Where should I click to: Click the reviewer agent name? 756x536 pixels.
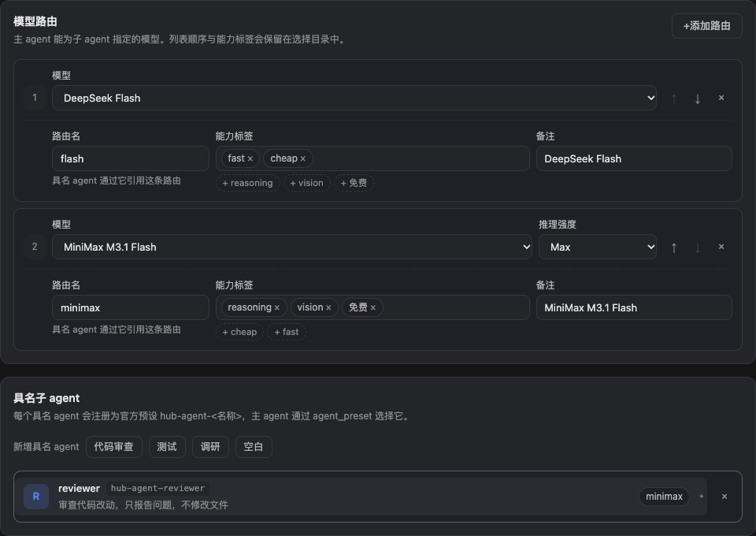[x=79, y=488]
